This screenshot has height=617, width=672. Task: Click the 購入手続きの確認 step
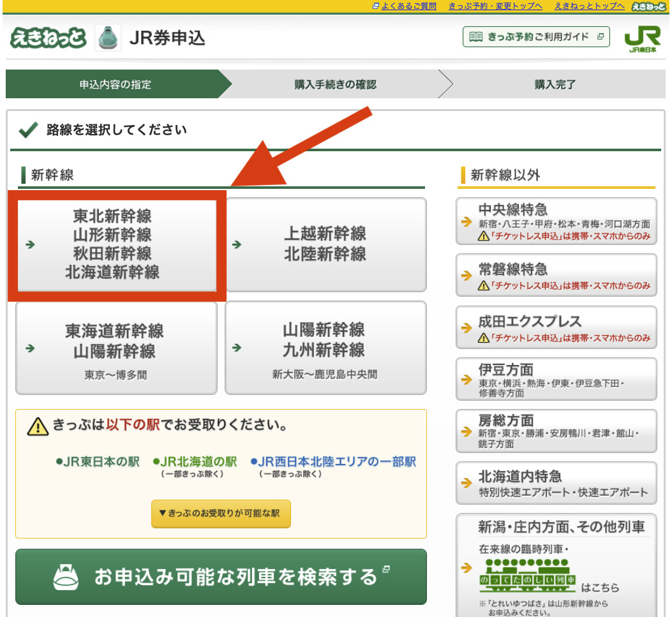click(x=336, y=84)
